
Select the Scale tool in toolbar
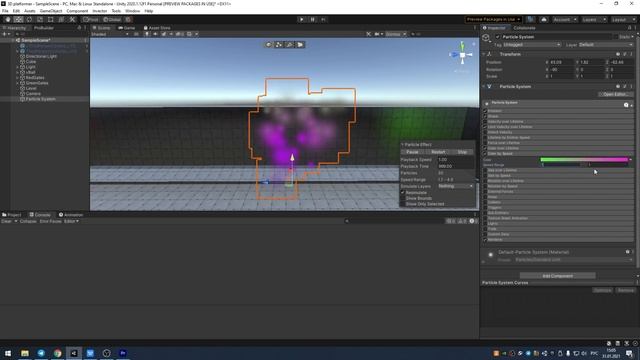coord(40,19)
